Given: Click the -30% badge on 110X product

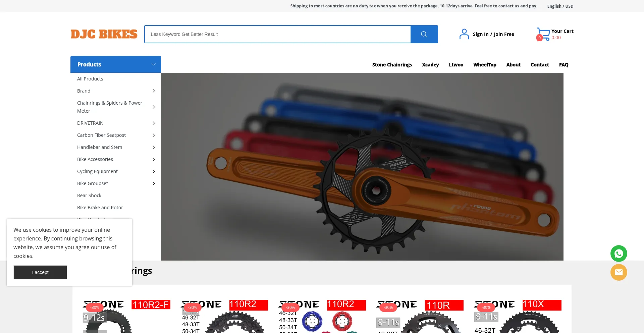Looking at the screenshot, I should 486,307.
